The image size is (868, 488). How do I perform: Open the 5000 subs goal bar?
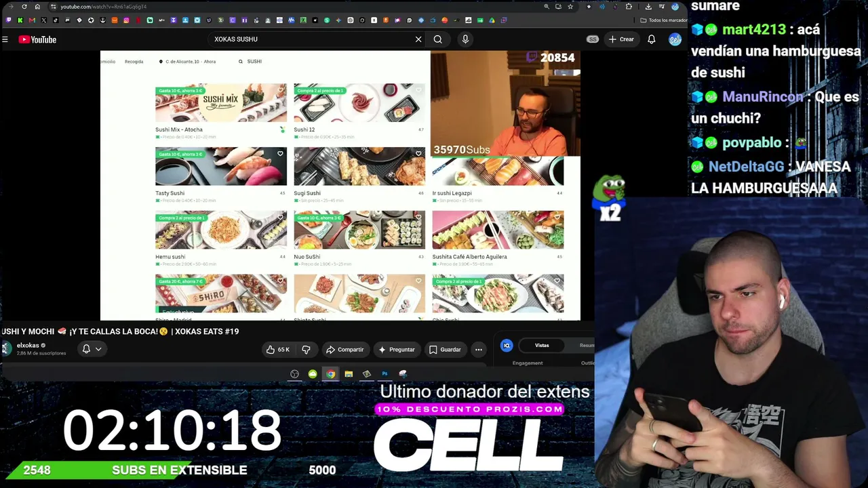(x=179, y=470)
